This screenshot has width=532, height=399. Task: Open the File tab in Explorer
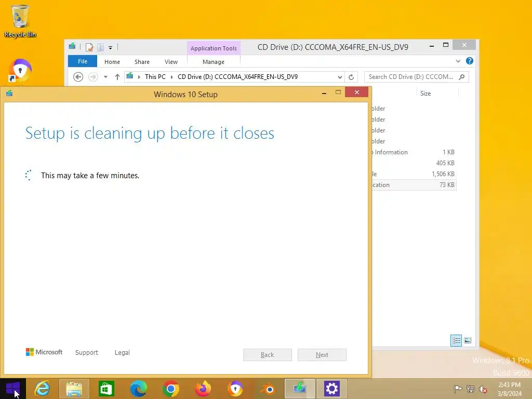pyautogui.click(x=83, y=61)
